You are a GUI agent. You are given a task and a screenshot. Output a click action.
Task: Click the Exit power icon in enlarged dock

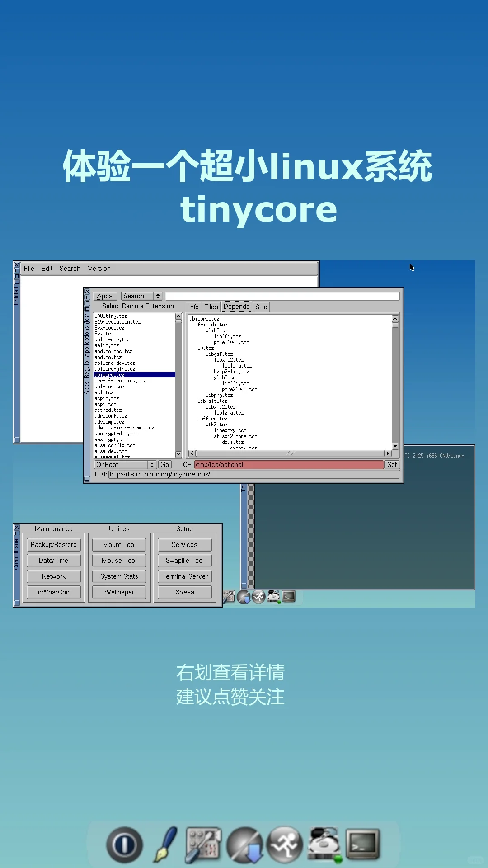[124, 844]
